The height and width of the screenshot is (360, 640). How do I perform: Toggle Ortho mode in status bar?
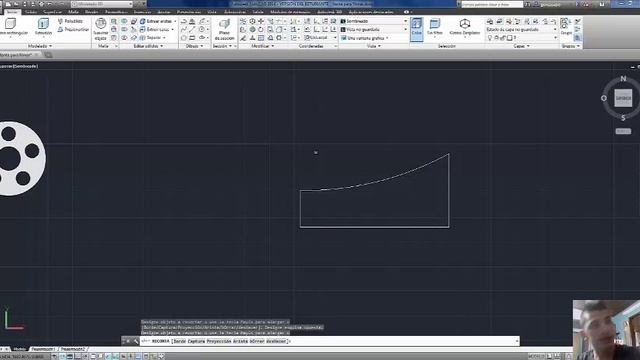(x=78, y=356)
